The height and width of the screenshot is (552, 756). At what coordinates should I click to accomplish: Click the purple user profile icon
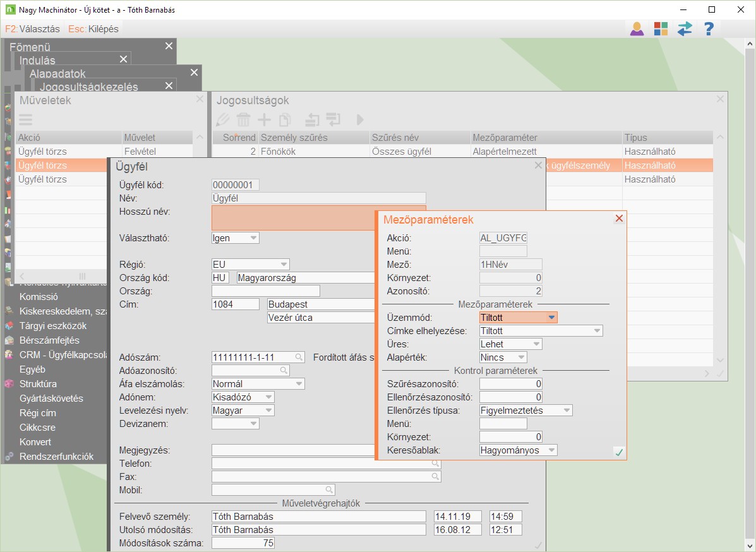click(x=637, y=28)
